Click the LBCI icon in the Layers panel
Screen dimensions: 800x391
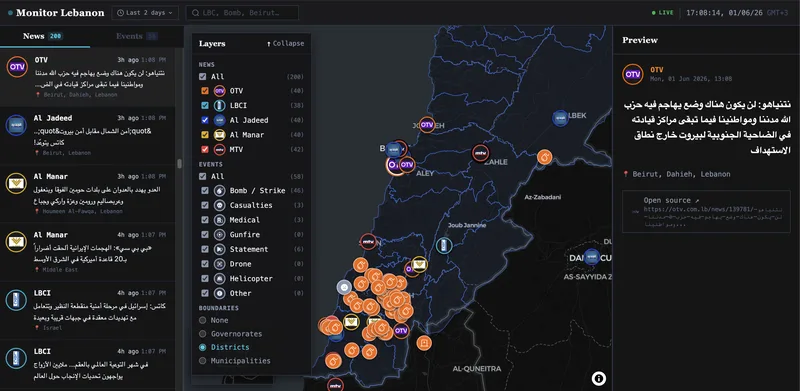[x=219, y=106]
